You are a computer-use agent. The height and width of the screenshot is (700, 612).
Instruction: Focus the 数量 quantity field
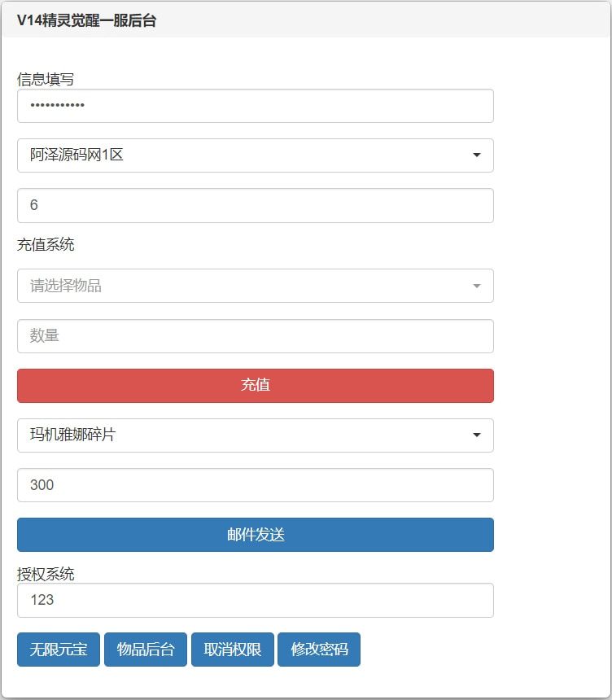(255, 336)
